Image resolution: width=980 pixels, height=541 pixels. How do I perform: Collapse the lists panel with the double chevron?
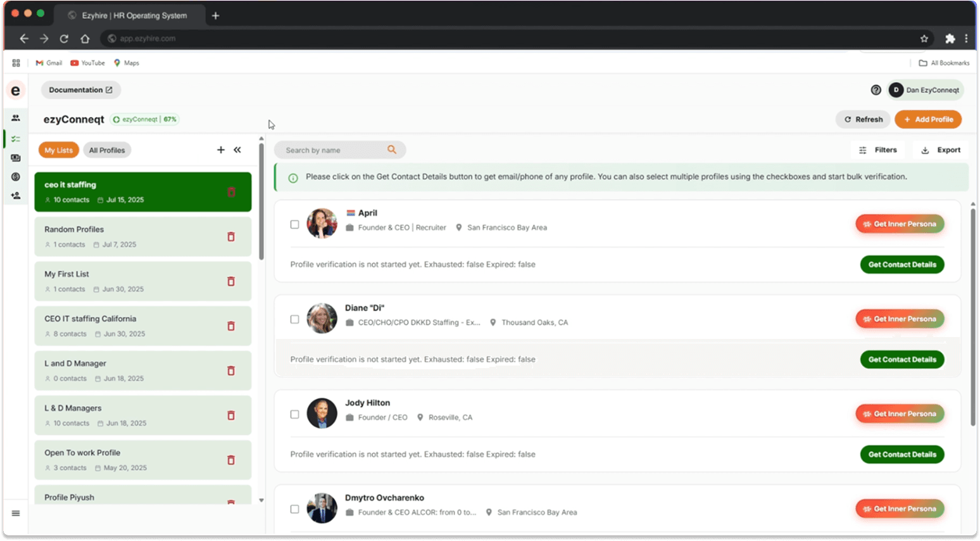[x=237, y=150]
